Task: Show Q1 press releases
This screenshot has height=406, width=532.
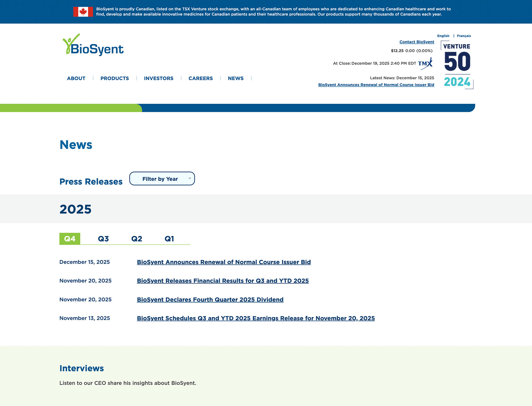Action: [x=169, y=239]
